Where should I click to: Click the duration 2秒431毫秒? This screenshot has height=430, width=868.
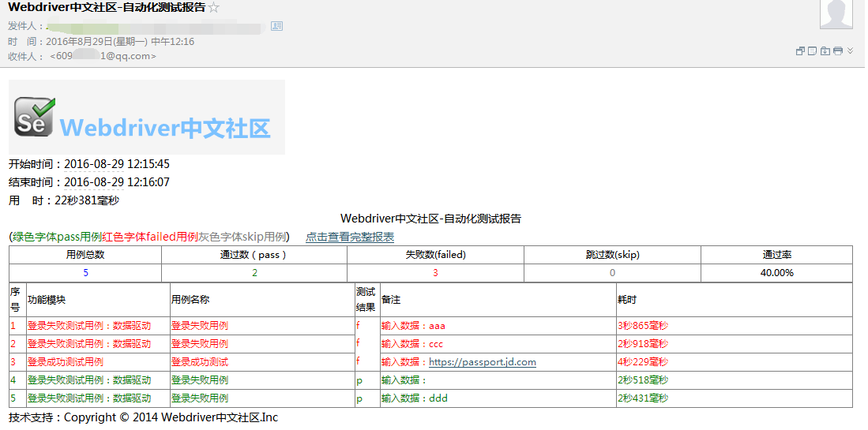click(643, 398)
